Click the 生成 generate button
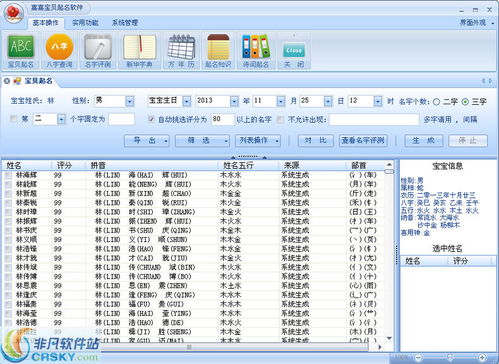499x364 pixels. 424,141
